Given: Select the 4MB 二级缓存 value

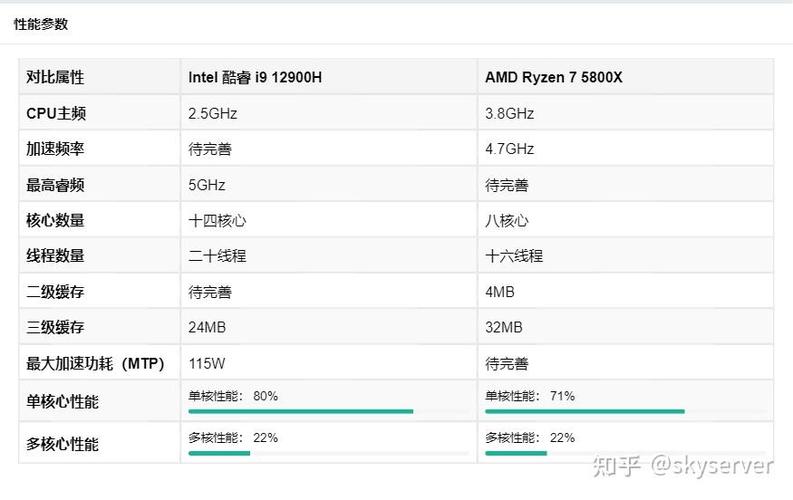Looking at the screenshot, I should click(503, 292).
